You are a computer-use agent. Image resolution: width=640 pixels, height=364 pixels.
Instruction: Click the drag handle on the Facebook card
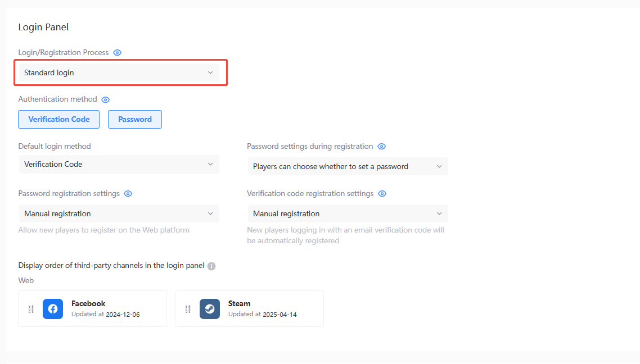pyautogui.click(x=31, y=308)
